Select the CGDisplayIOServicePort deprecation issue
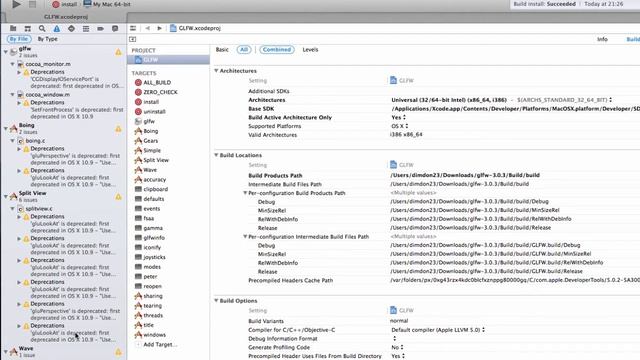 [x=76, y=82]
